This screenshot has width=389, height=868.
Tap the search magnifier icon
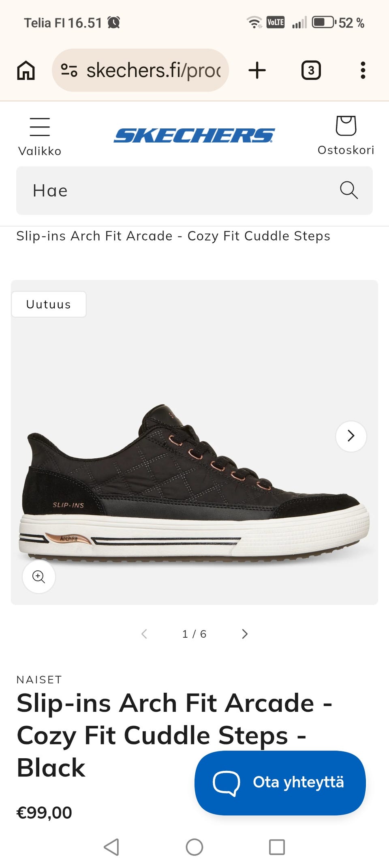(348, 190)
